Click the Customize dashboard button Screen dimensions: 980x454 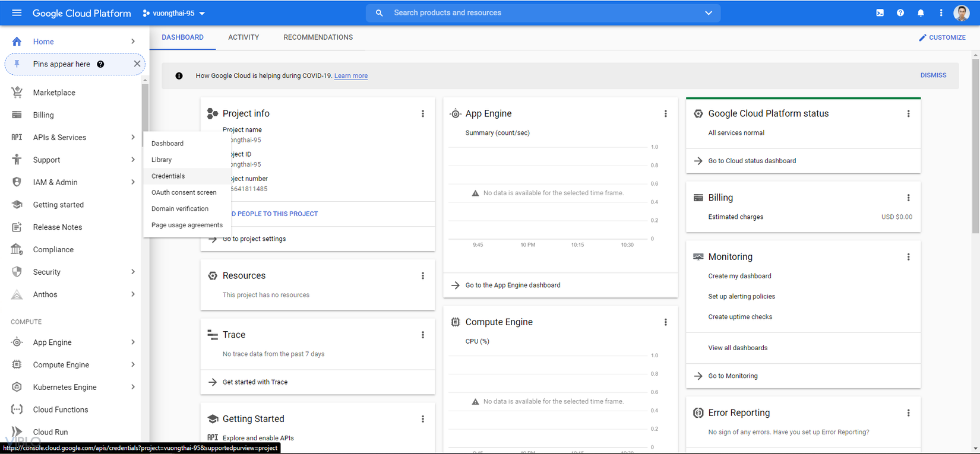tap(942, 37)
